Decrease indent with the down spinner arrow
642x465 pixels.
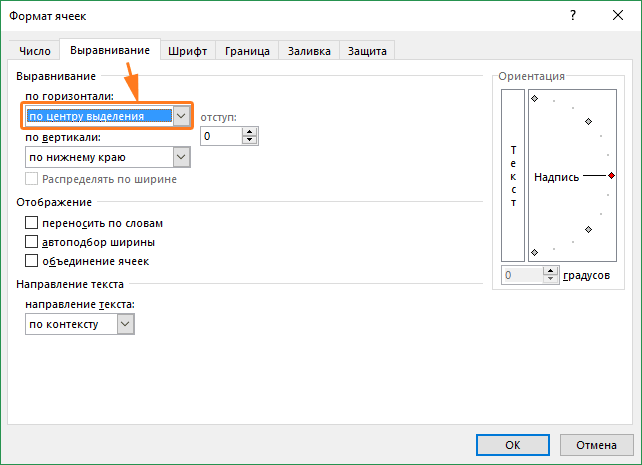point(249,140)
